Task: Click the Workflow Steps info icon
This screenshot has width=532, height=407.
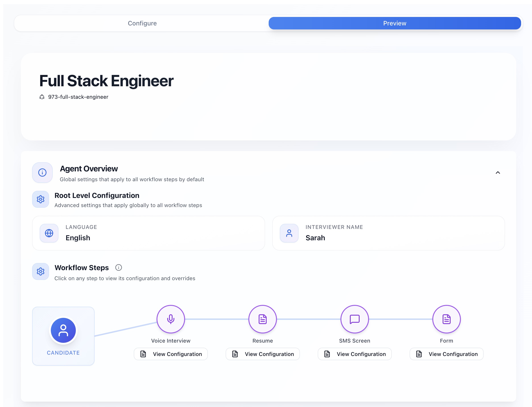Action: click(x=118, y=267)
